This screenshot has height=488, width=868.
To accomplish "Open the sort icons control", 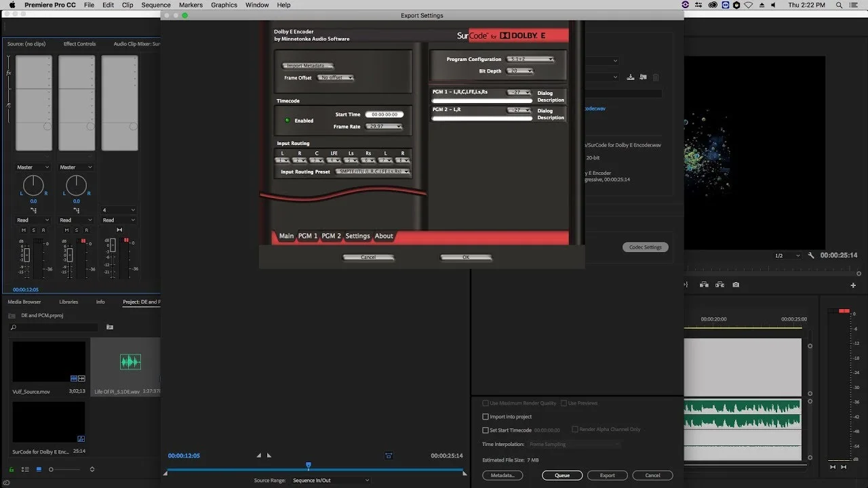I will 92,469.
